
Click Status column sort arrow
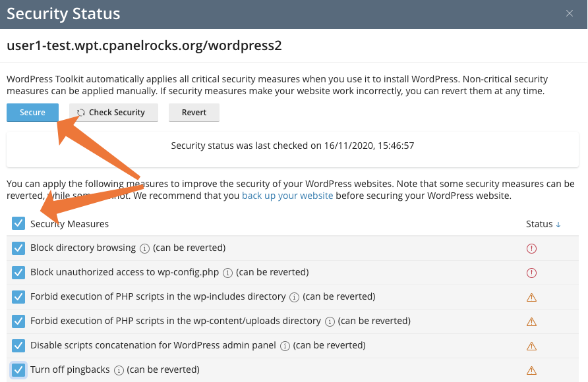coord(559,223)
